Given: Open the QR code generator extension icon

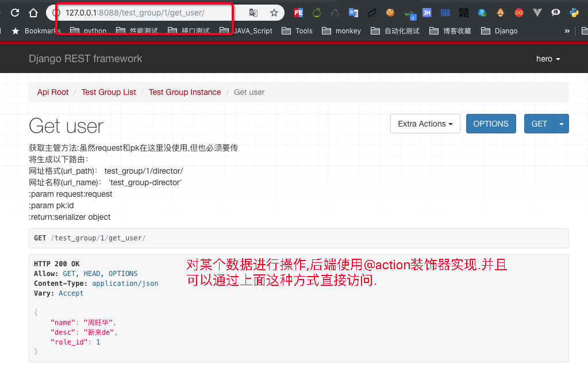Looking at the screenshot, I should pyautogui.click(x=463, y=13).
